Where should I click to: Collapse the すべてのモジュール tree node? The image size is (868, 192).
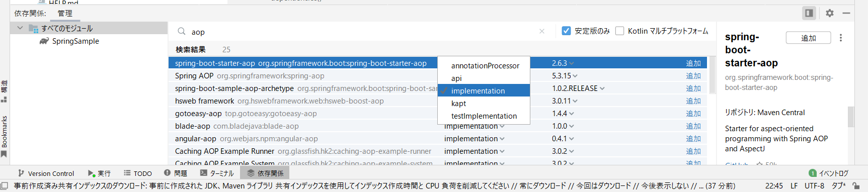(x=20, y=28)
